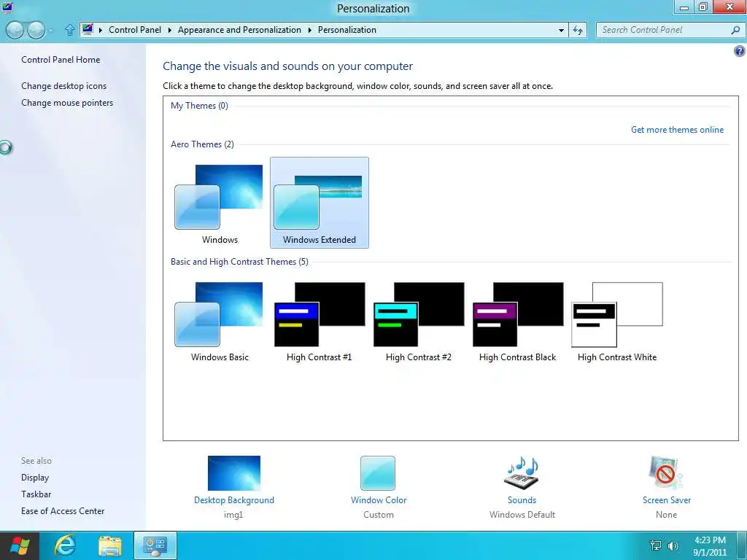747x560 pixels.
Task: Expand the arrow after Control Panel breadcrumb
Action: (x=169, y=30)
